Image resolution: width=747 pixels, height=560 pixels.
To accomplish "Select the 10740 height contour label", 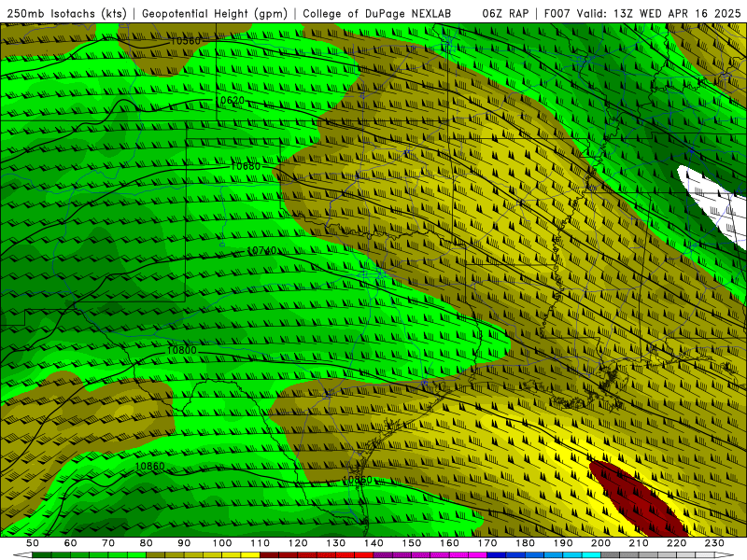I will 261,250.
